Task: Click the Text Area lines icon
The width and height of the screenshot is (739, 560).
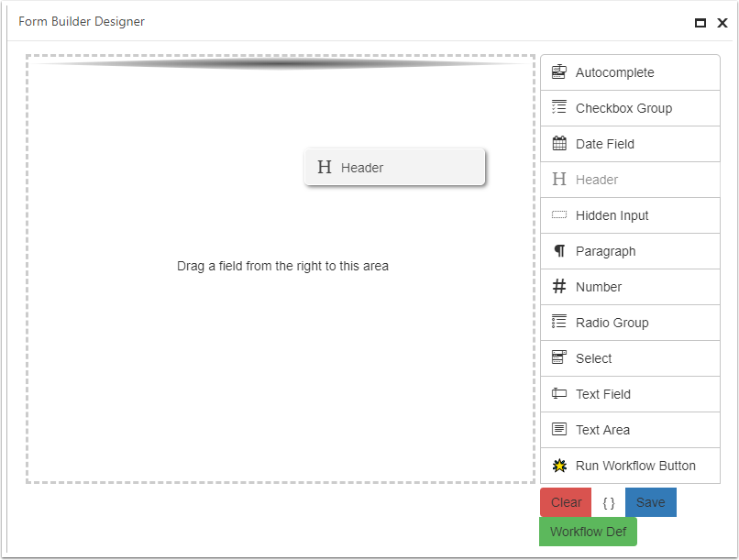Action: 559,429
